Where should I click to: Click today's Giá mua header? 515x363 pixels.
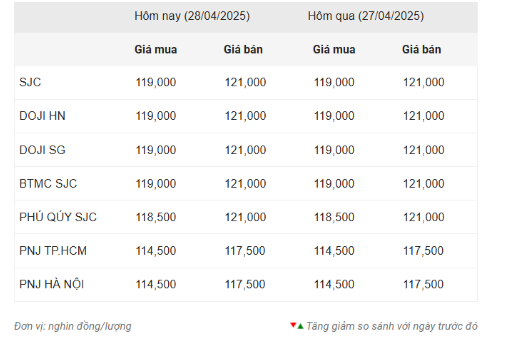156,49
